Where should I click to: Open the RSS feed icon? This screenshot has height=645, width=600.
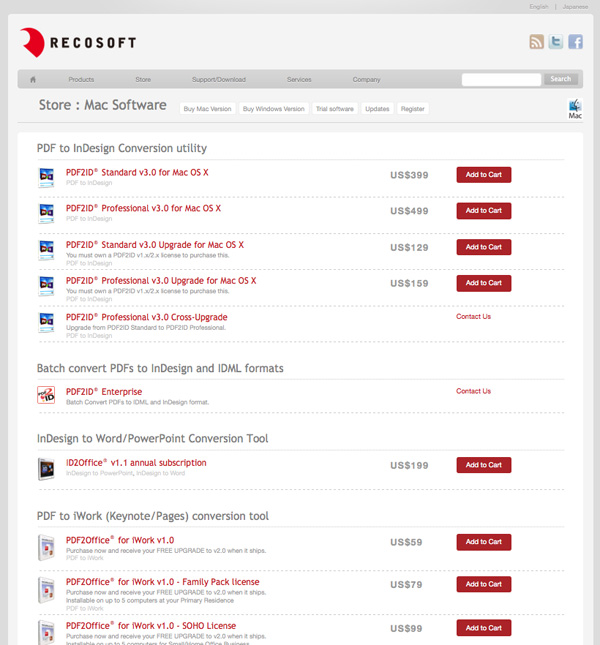click(536, 42)
